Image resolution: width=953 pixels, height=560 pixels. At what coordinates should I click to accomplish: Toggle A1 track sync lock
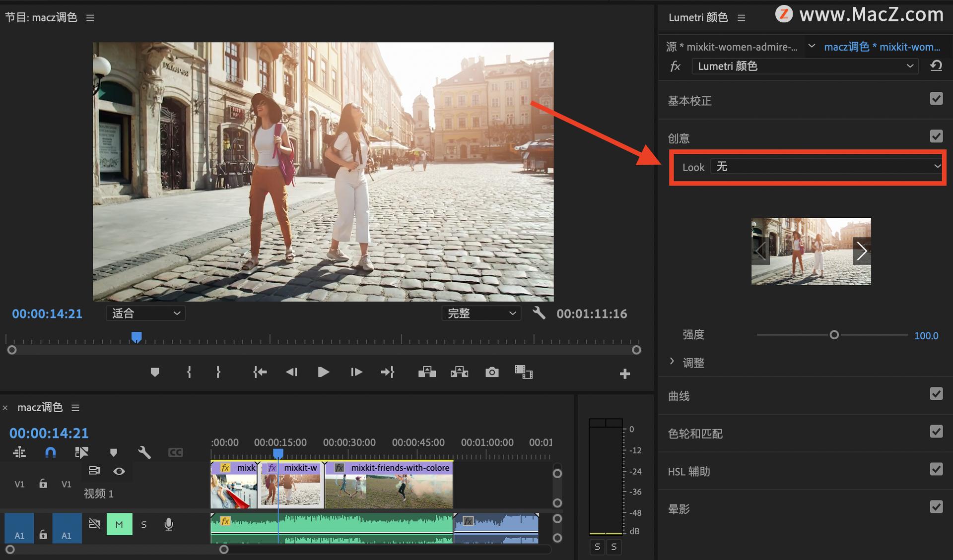click(x=94, y=524)
